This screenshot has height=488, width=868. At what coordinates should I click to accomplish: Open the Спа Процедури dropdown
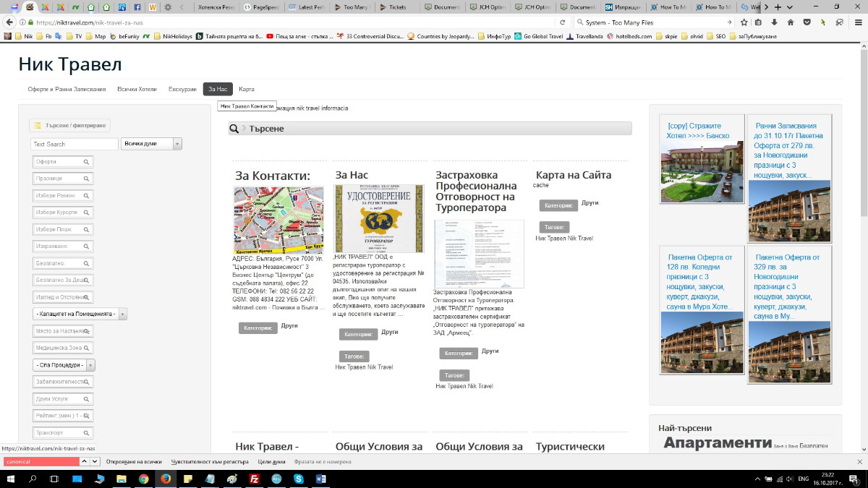pos(64,365)
